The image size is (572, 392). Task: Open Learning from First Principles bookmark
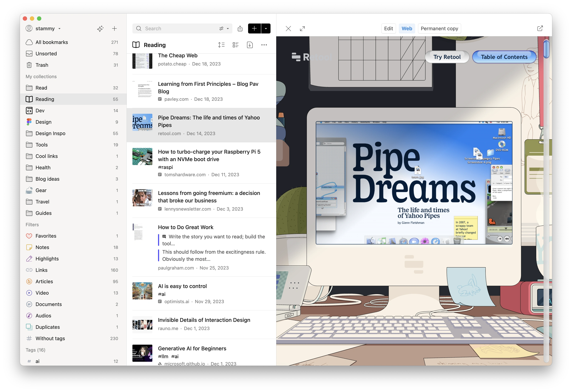201,91
